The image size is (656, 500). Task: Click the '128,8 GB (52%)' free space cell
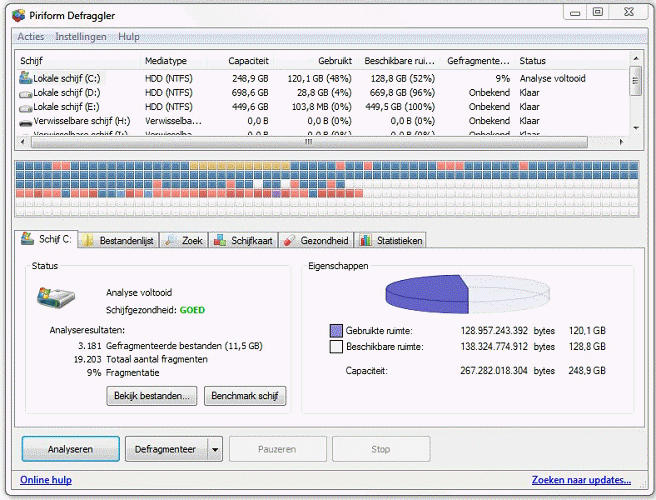(x=403, y=79)
